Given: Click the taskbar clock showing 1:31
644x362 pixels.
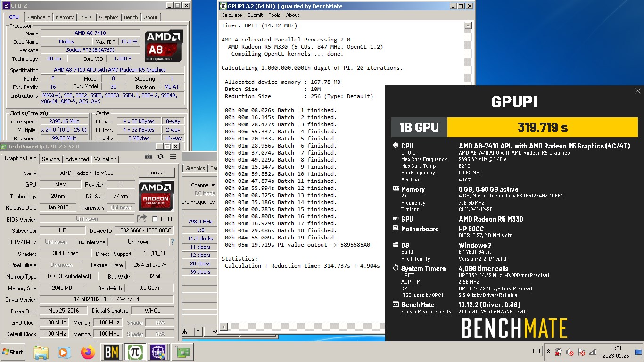Looking at the screenshot, I should pyautogui.click(x=616, y=352).
